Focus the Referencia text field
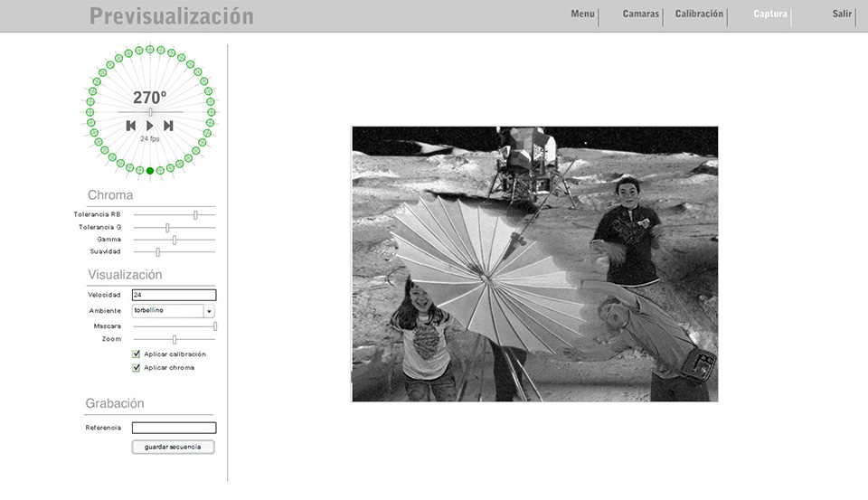 coord(174,428)
